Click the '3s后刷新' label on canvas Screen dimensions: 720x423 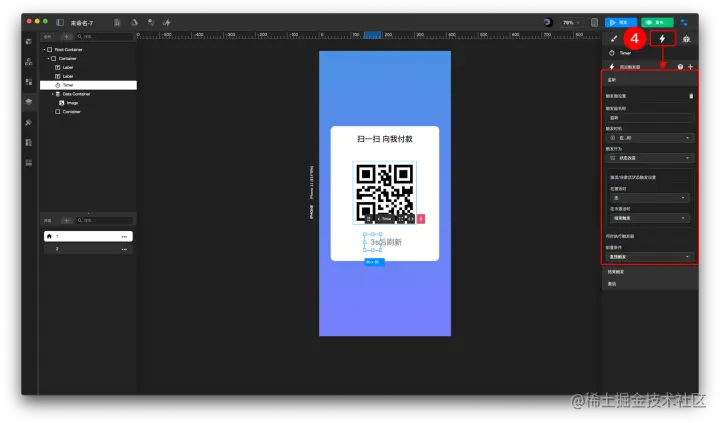pos(386,242)
